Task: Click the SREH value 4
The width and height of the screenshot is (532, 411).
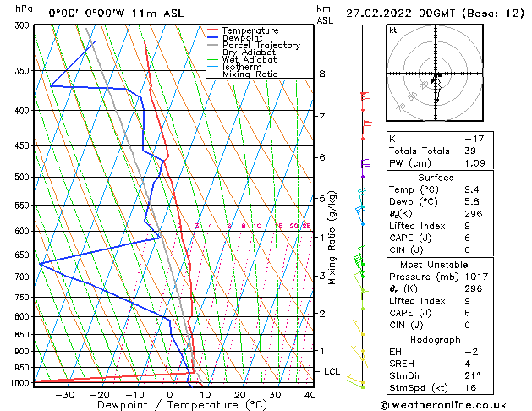Action: tap(467, 364)
